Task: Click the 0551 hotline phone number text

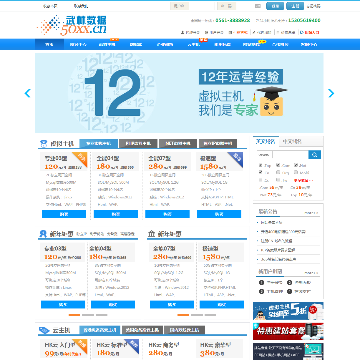Action: [233, 20]
